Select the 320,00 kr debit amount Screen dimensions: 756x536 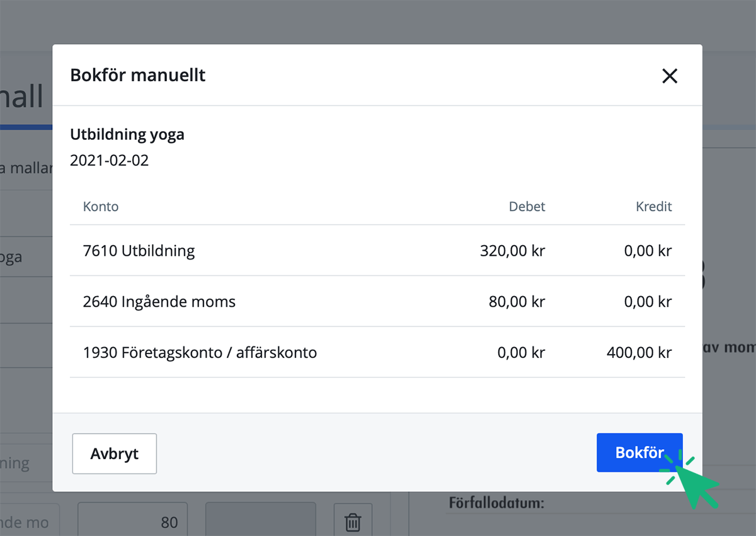(512, 250)
